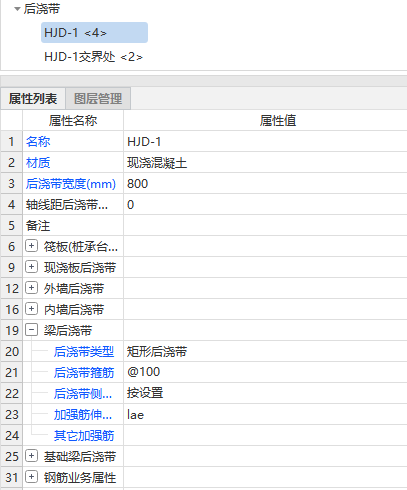Click the 后浇带 tree root label
407x490 pixels.
pyautogui.click(x=42, y=9)
